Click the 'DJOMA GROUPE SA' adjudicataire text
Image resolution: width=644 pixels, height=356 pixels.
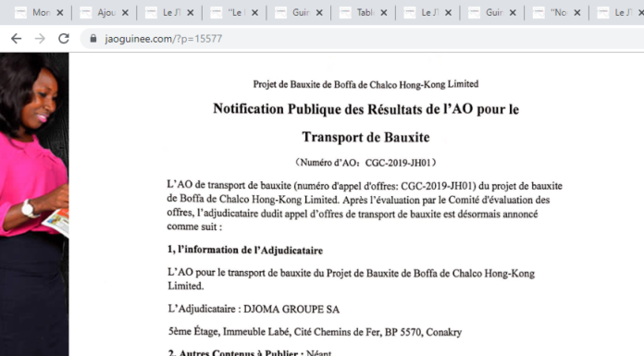(x=291, y=309)
